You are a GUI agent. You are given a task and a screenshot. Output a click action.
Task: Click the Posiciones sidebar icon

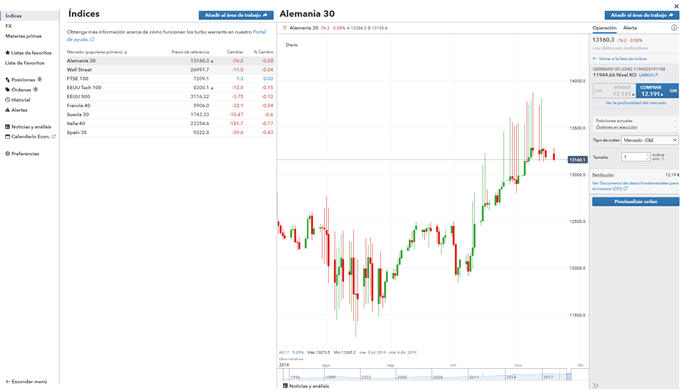coord(7,80)
